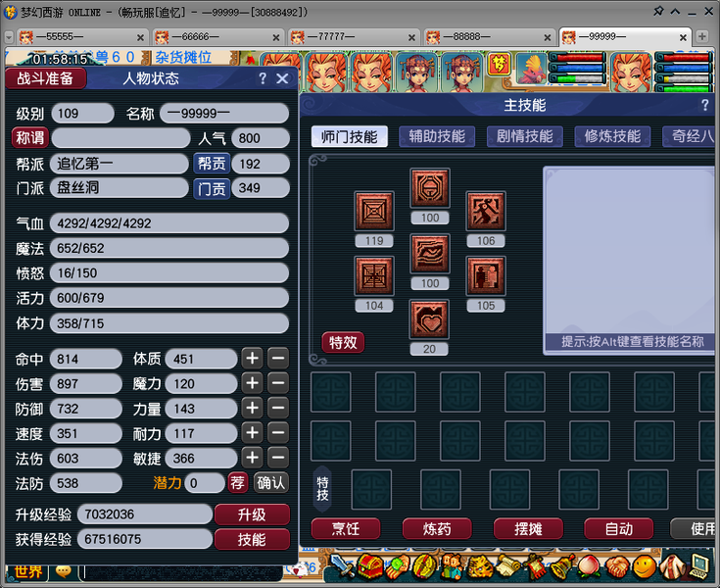This screenshot has height=588, width=720.
Task: Add a new window tab with plus button
Action: pyautogui.click(x=701, y=36)
